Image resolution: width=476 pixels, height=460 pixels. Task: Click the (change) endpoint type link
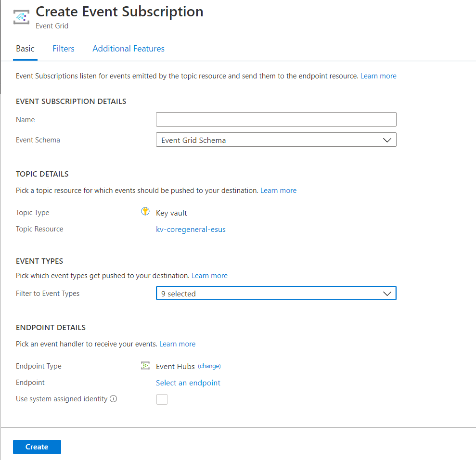tap(209, 366)
